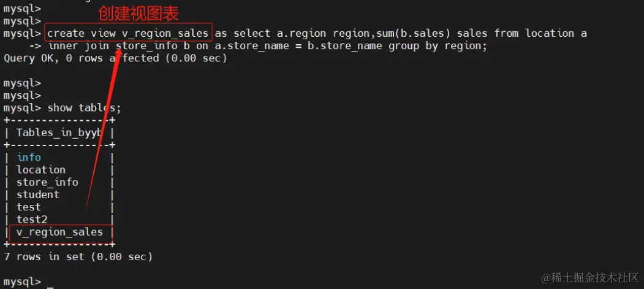Click the red 创建视图表 annotation label

point(138,13)
